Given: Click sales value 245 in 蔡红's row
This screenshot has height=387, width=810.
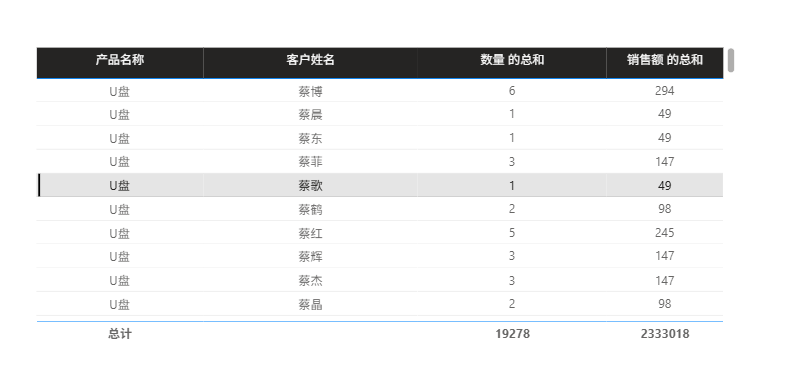Looking at the screenshot, I should coord(665,233).
